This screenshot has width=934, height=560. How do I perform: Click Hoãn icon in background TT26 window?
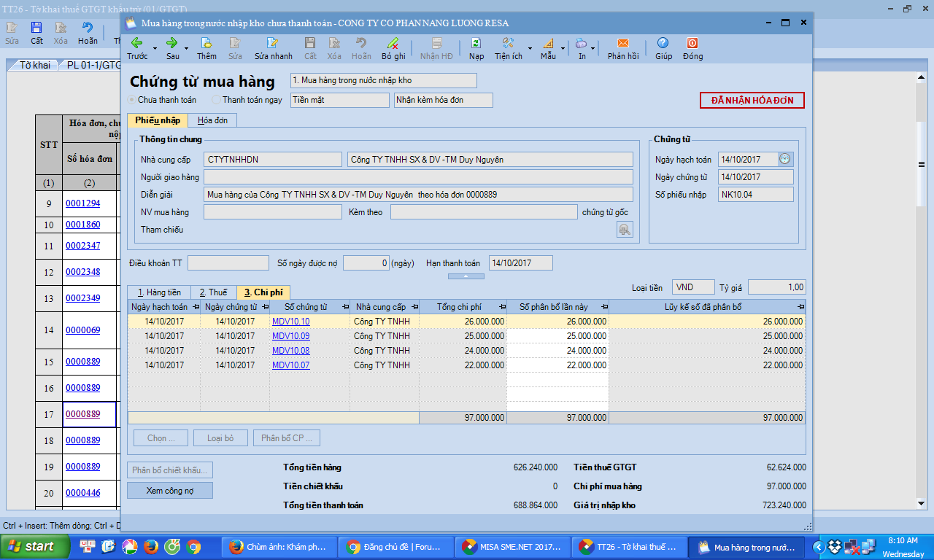pos(88,33)
